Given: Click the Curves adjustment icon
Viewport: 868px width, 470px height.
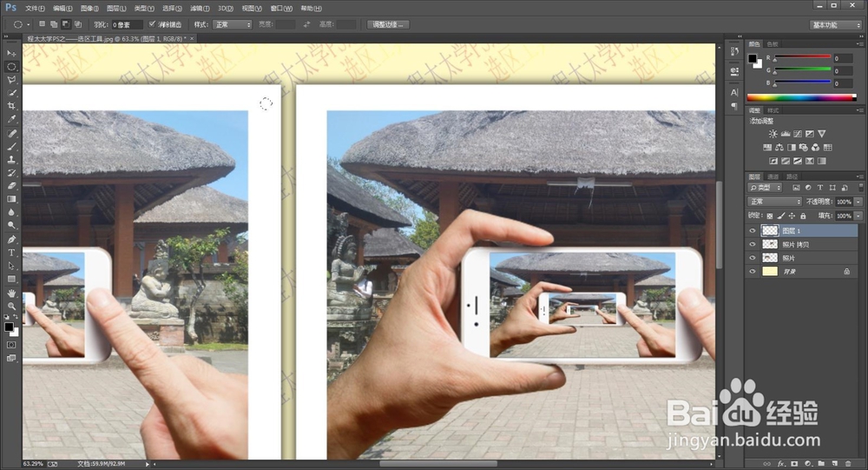Looking at the screenshot, I should (x=797, y=134).
